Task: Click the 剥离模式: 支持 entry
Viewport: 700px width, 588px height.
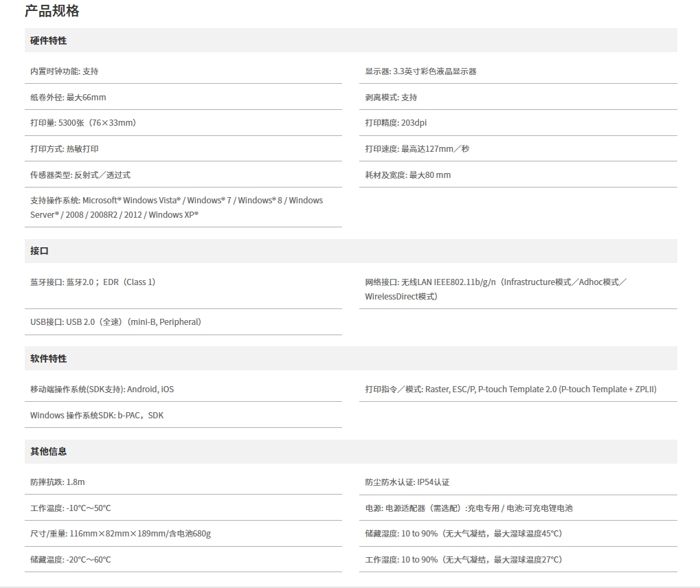Action: pos(391,98)
